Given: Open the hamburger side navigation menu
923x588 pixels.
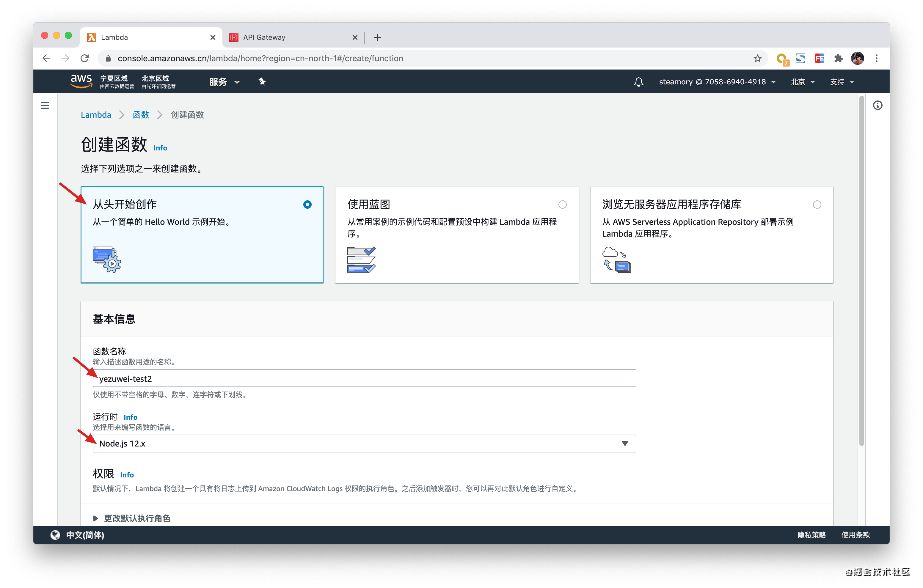Looking at the screenshot, I should 45,105.
